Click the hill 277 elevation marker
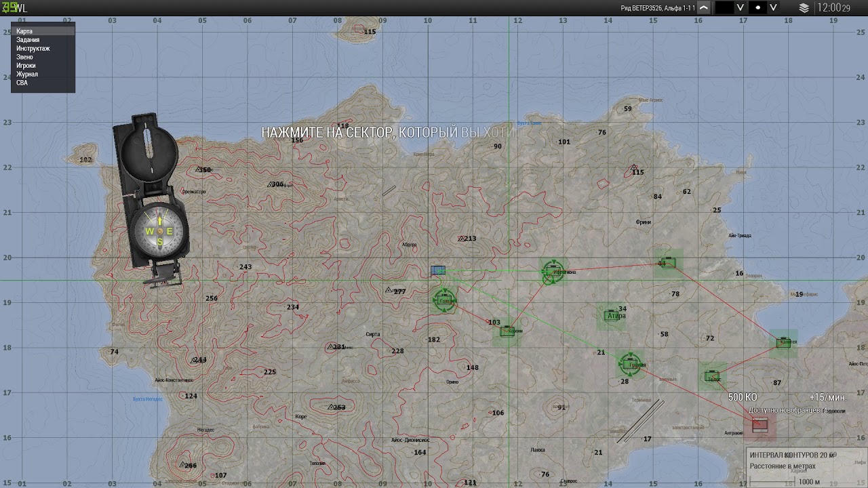Image resolution: width=868 pixels, height=488 pixels. click(x=396, y=291)
